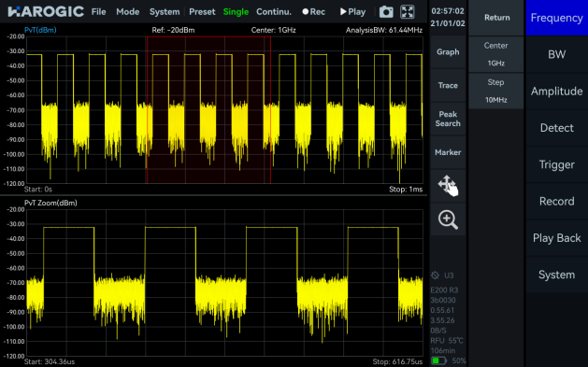Select the Trigger tab

[557, 164]
